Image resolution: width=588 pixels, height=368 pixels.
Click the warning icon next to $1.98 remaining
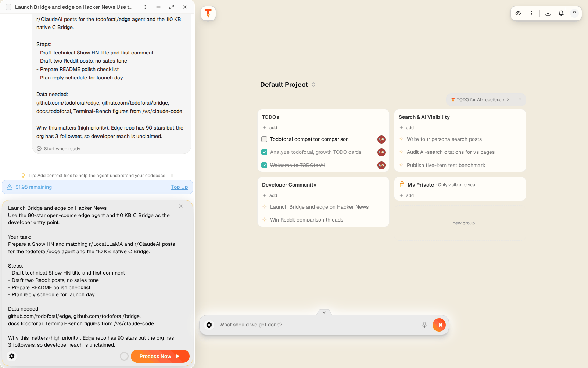10,187
